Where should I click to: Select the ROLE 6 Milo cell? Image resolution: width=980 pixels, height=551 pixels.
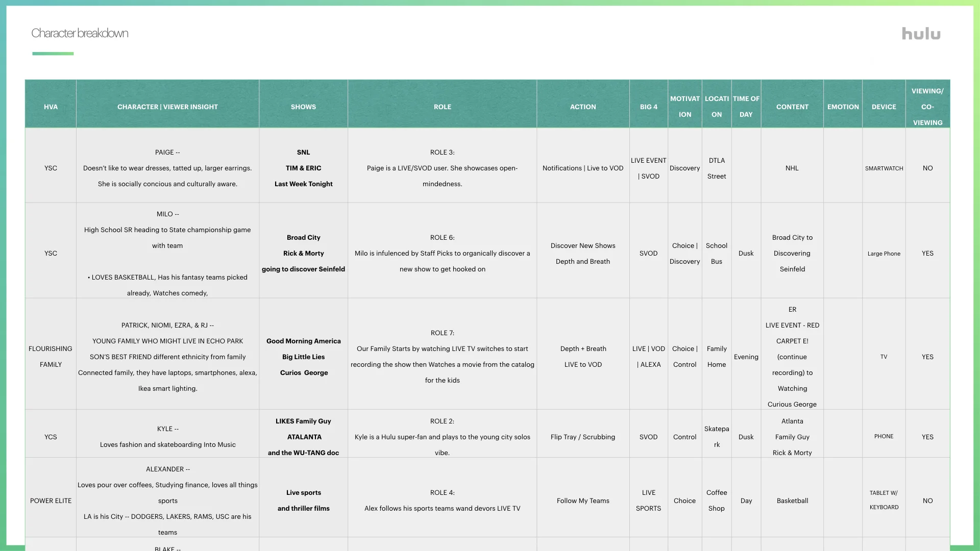442,253
